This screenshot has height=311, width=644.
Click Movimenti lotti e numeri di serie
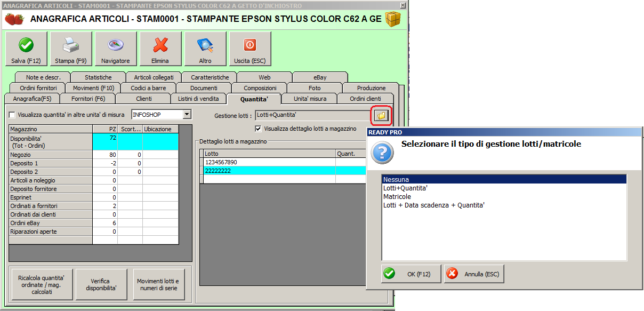pyautogui.click(x=158, y=285)
